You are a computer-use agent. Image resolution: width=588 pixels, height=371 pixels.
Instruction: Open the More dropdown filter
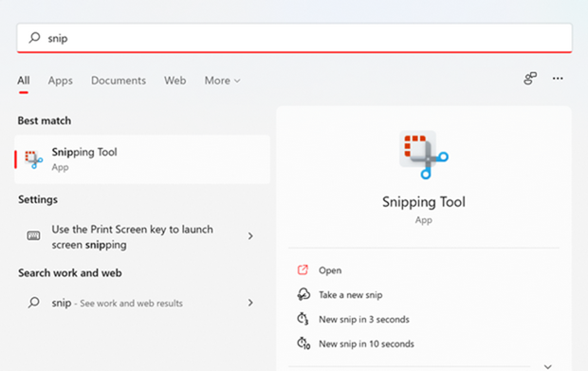(222, 81)
